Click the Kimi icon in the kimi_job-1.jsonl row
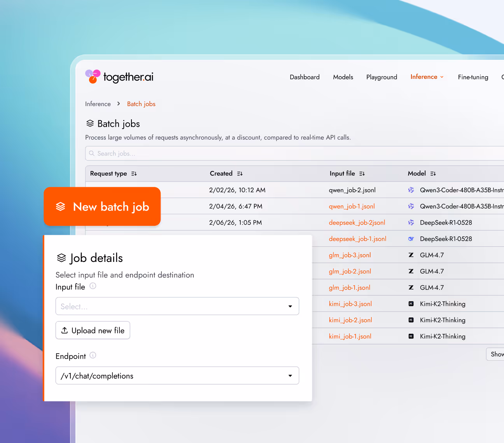Screen dimensions: 504x443 pyautogui.click(x=411, y=337)
